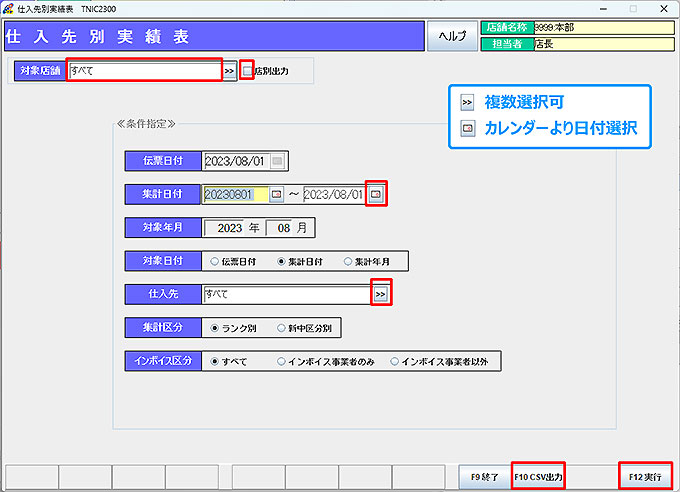680x492 pixels.
Task: Minimize the 仕入先別実績表 window
Action: click(603, 9)
